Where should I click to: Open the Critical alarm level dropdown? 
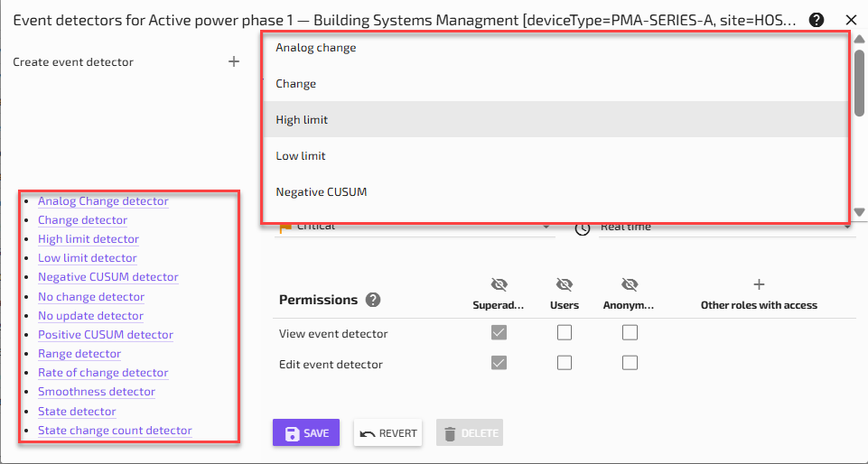click(x=415, y=227)
